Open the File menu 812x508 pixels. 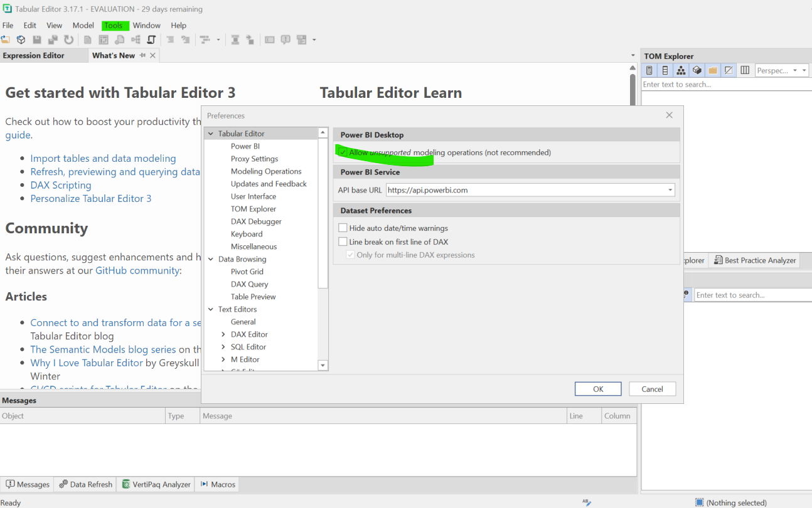tap(8, 26)
